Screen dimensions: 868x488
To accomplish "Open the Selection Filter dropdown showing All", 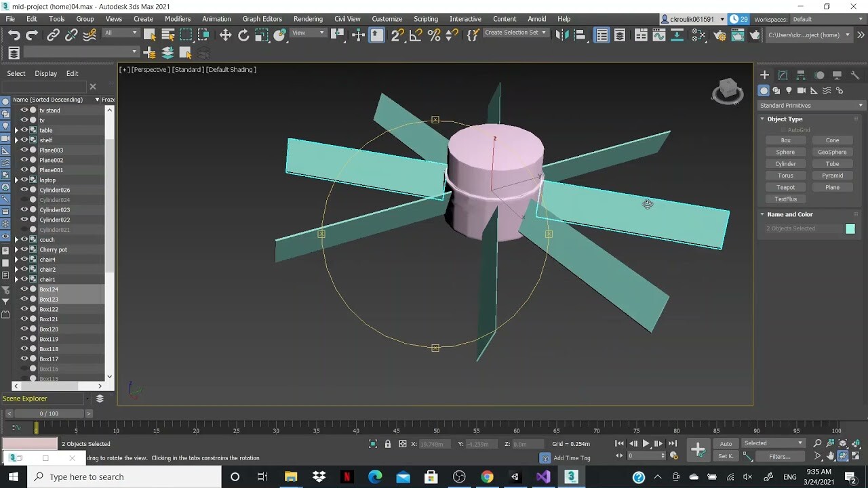I will click(121, 32).
